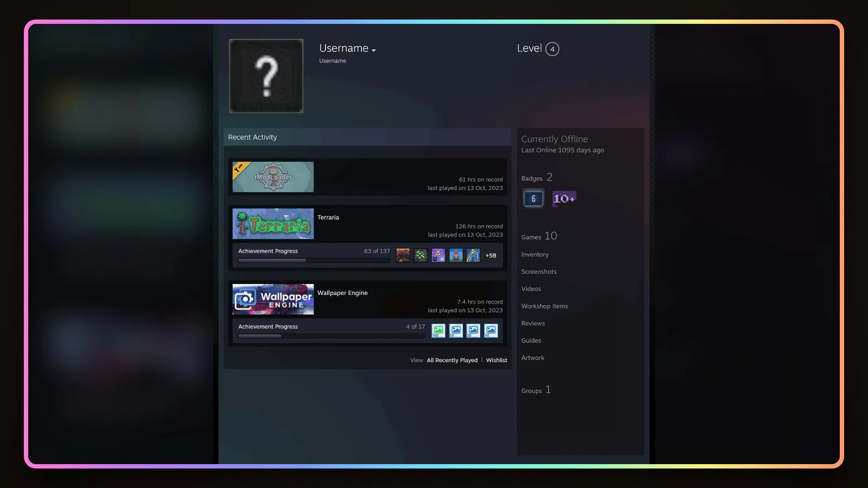This screenshot has width=868, height=488.
Task: Open All Recently Played games
Action: point(452,360)
